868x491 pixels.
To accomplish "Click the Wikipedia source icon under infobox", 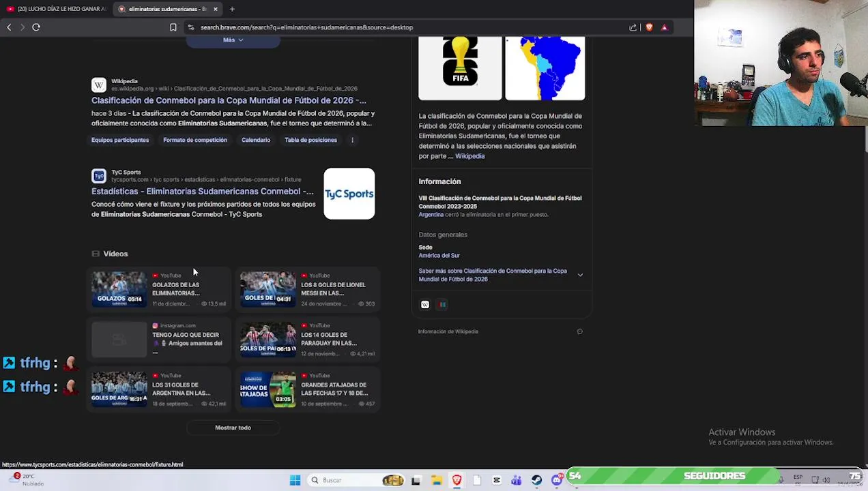I will [425, 305].
